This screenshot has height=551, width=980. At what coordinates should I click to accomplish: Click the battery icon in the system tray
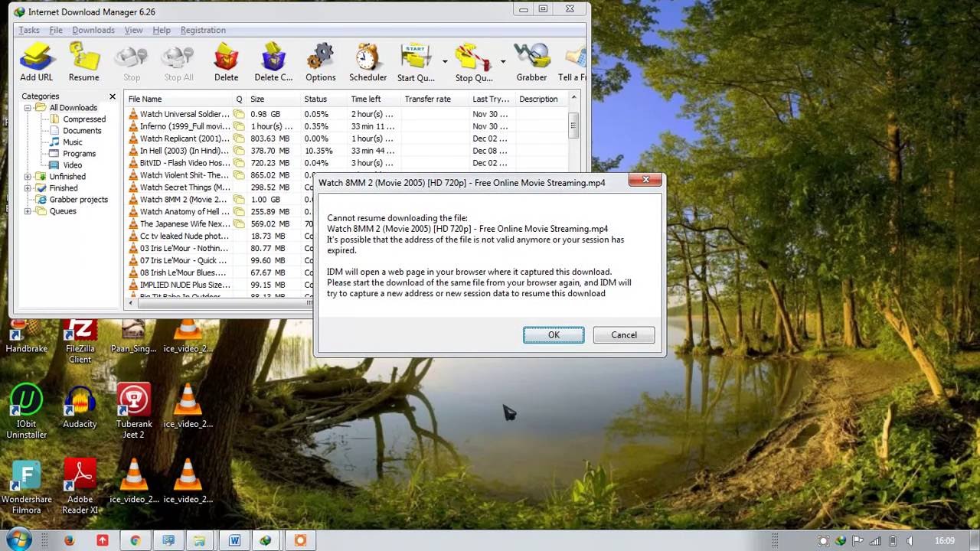(x=892, y=541)
